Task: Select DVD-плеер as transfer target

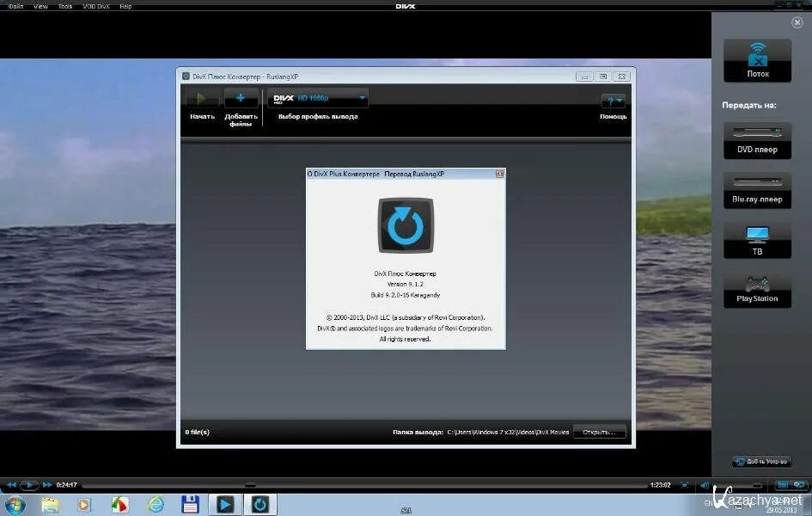Action: pyautogui.click(x=757, y=140)
